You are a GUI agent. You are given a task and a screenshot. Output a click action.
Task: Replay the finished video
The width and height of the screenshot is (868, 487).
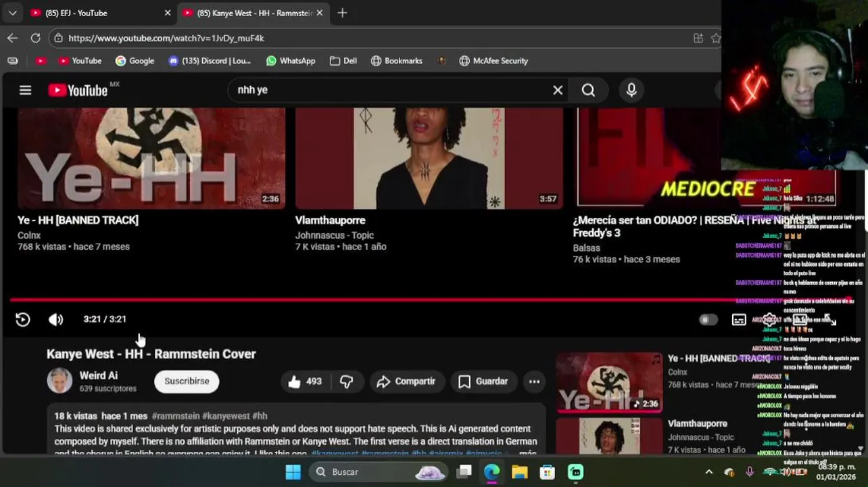pos(23,319)
